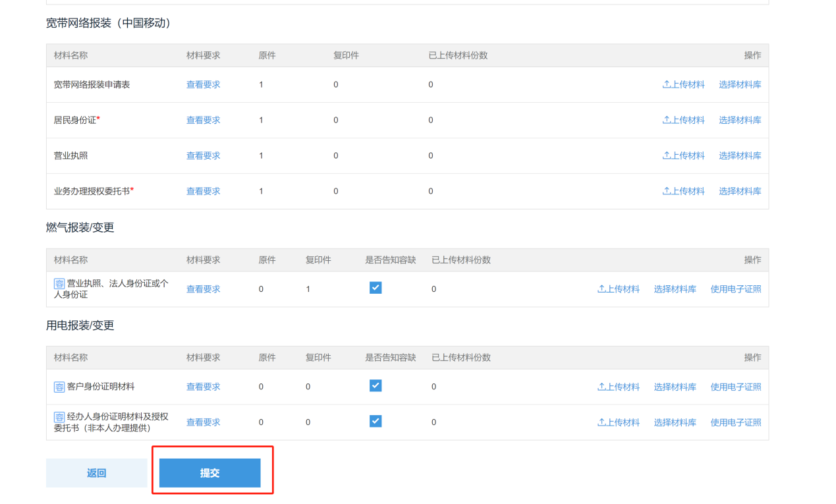Upload material for 经办人身份证明材料及授权委托书

pyautogui.click(x=619, y=422)
